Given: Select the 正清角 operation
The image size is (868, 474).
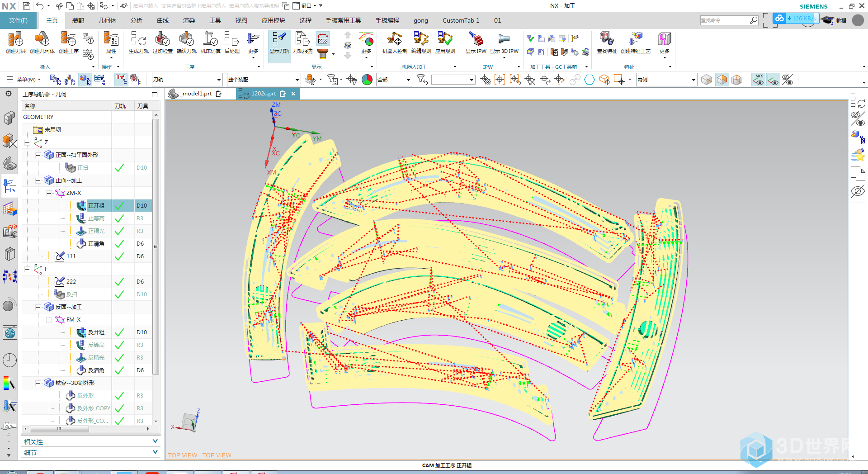Looking at the screenshot, I should coord(96,244).
